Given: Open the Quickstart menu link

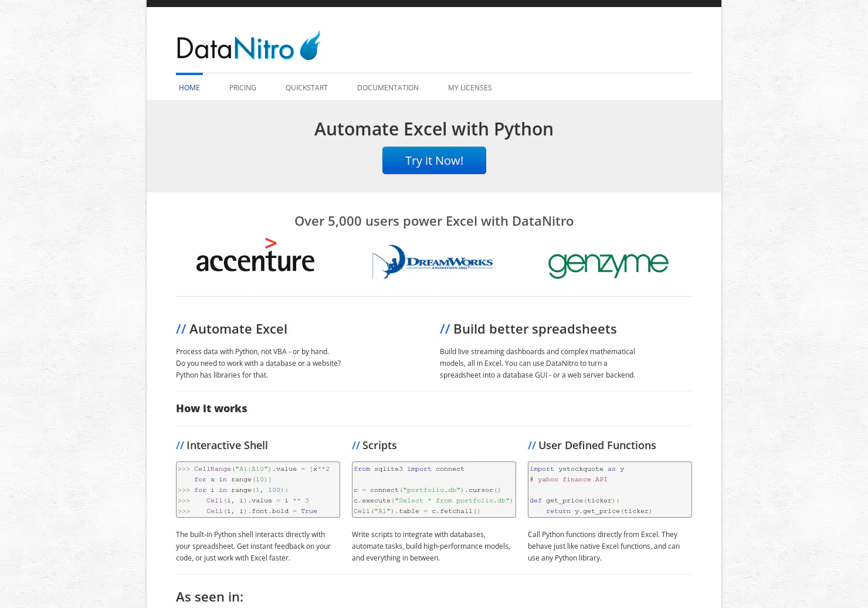Looking at the screenshot, I should (x=307, y=88).
